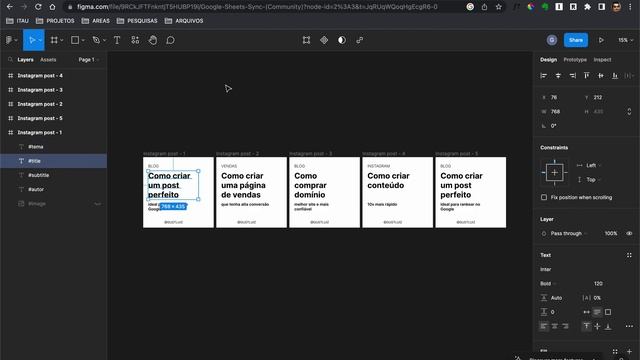640x360 pixels.
Task: Click the Present play icon
Action: (601, 40)
